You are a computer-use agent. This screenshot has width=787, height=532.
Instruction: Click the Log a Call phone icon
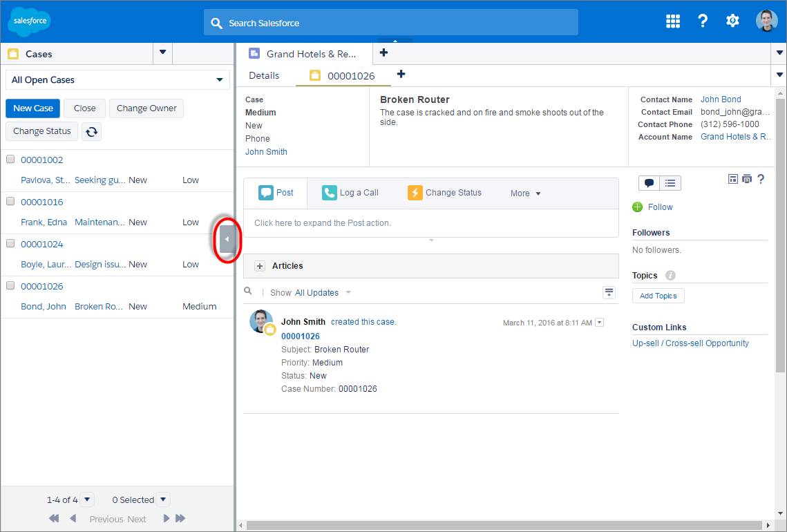point(330,193)
